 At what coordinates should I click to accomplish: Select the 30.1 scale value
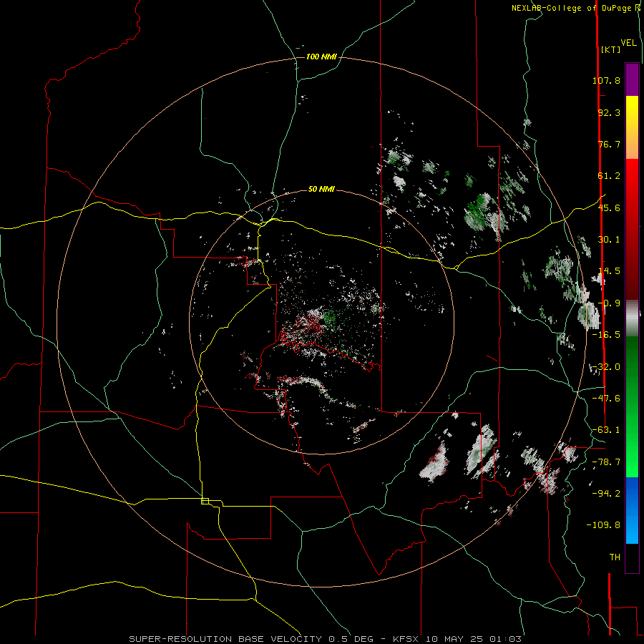[x=609, y=240]
